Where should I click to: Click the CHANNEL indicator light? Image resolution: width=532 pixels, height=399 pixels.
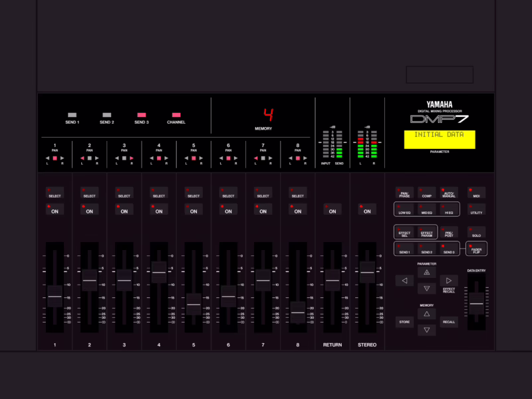coord(176,114)
